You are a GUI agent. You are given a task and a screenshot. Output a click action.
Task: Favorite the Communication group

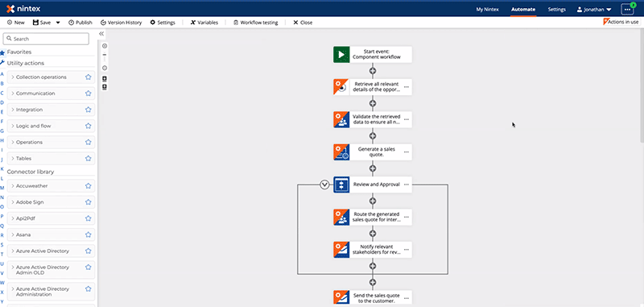(88, 93)
